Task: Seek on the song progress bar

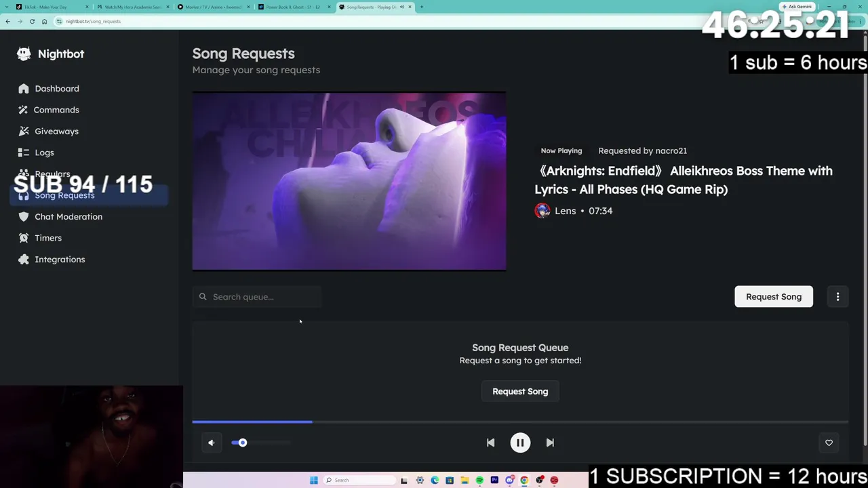Action: [520, 422]
